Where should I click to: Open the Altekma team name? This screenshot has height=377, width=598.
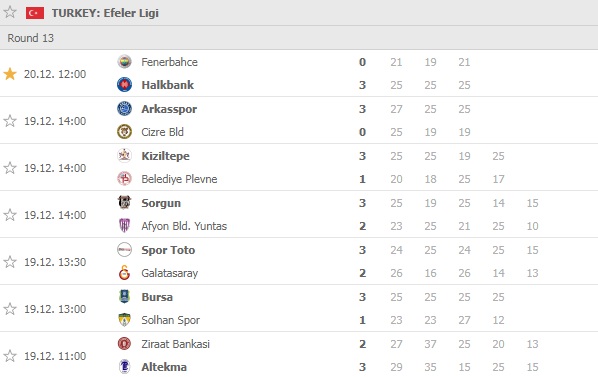coord(164,367)
